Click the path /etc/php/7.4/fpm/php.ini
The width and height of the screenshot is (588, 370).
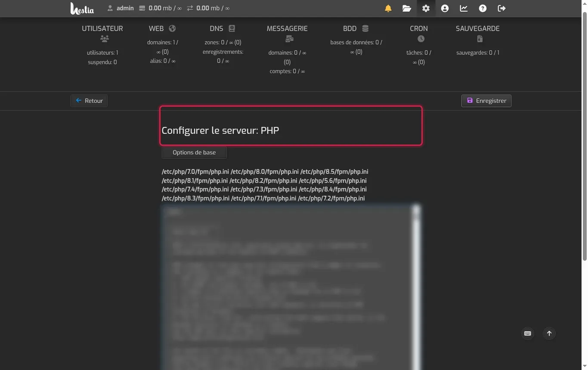tap(195, 189)
